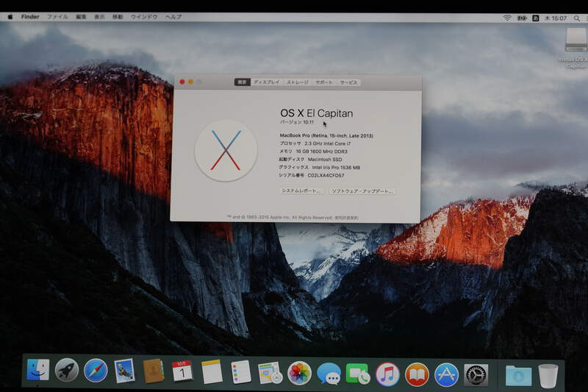Launch iTunes from the Dock
Screen dimensions: 588x392
pyautogui.click(x=387, y=374)
